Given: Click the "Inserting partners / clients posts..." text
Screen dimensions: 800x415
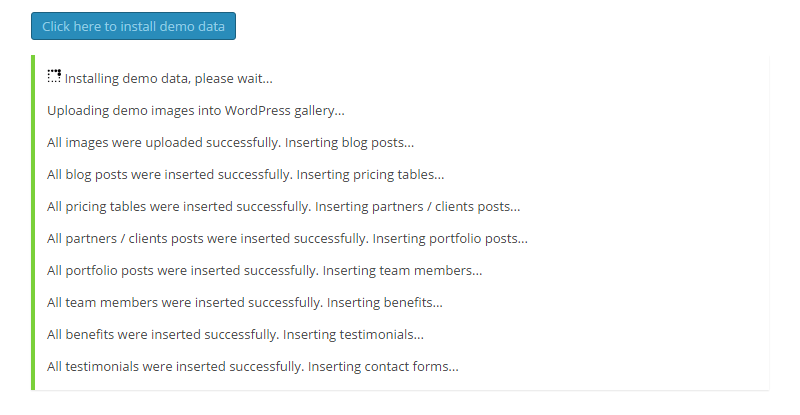Looking at the screenshot, I should [418, 206].
